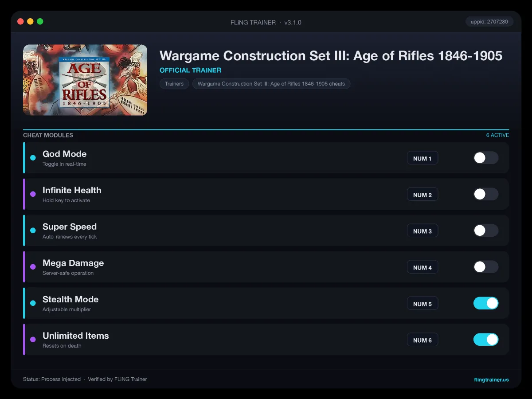Click the NUM 1 hotkey button
The width and height of the screenshot is (532, 399).
tap(422, 158)
